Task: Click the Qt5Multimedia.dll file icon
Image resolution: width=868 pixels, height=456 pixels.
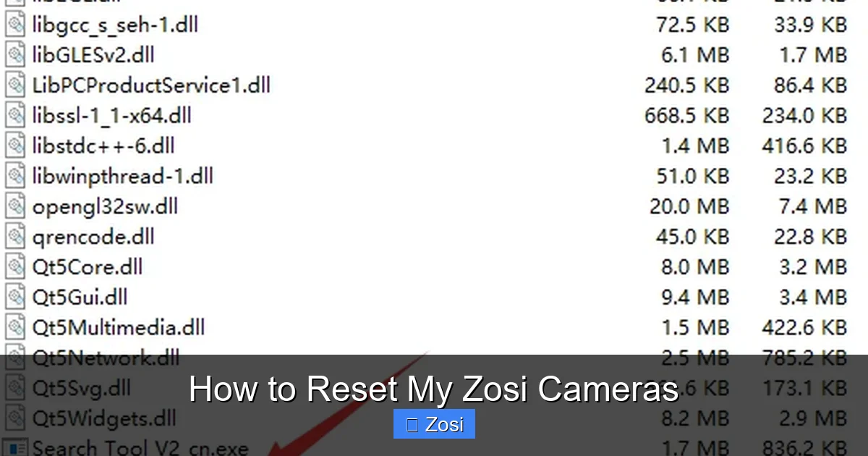Action: click(14, 327)
